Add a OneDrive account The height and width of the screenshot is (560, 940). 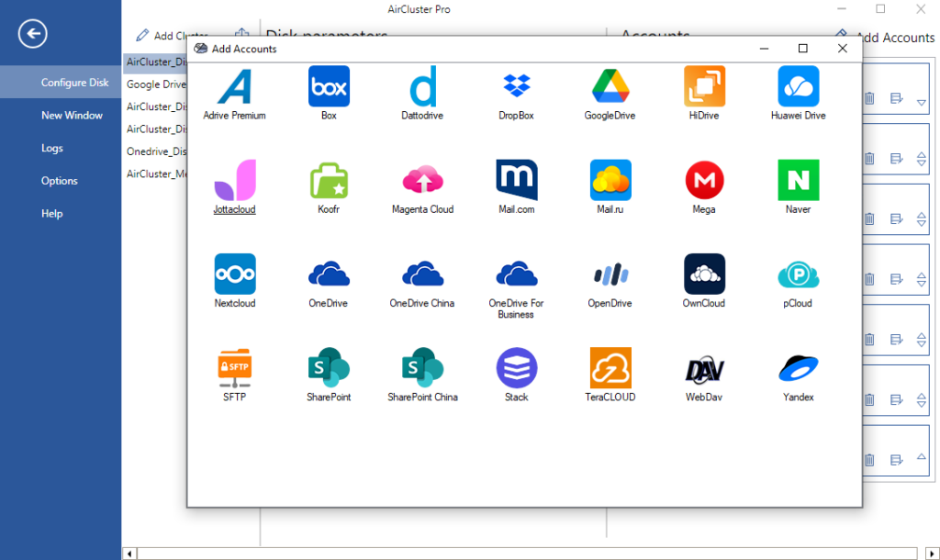[x=329, y=274]
